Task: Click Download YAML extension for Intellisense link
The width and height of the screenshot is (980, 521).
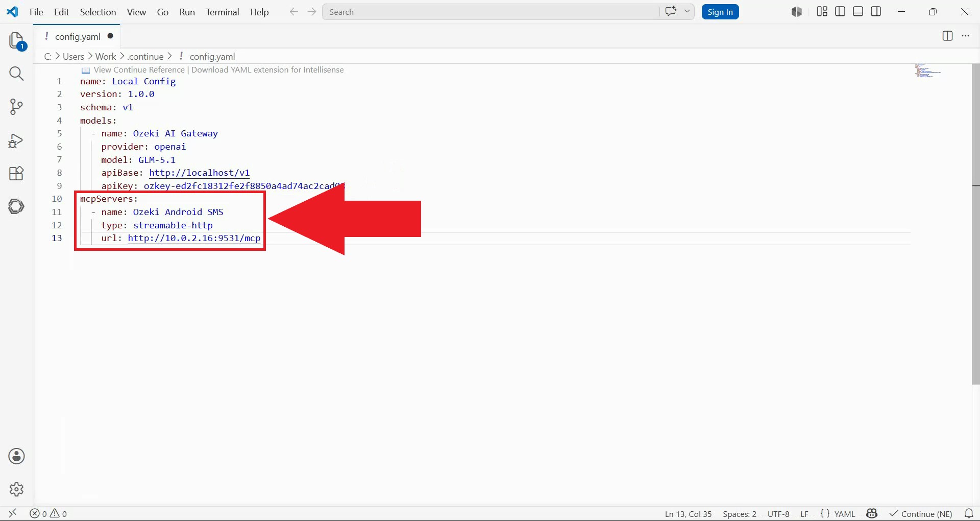Action: 267,70
